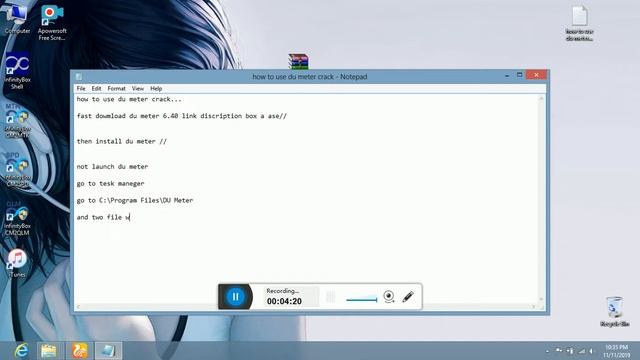Maximize the Notepad window

click(519, 75)
